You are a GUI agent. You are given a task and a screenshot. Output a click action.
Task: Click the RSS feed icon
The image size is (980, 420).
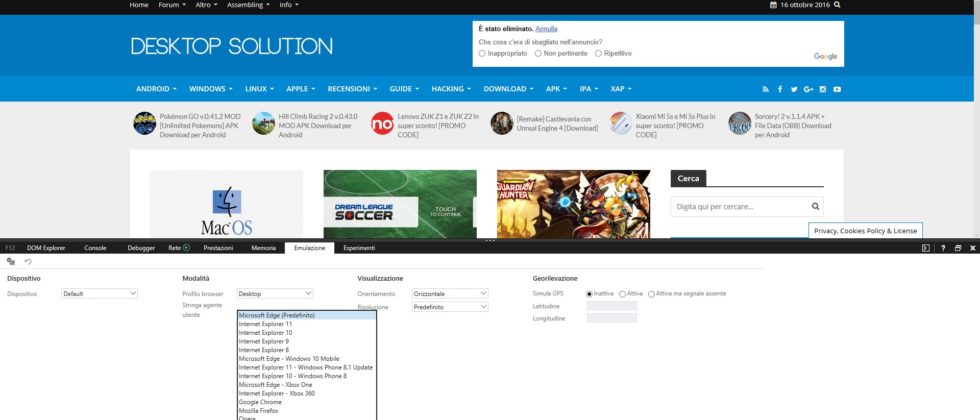(766, 89)
